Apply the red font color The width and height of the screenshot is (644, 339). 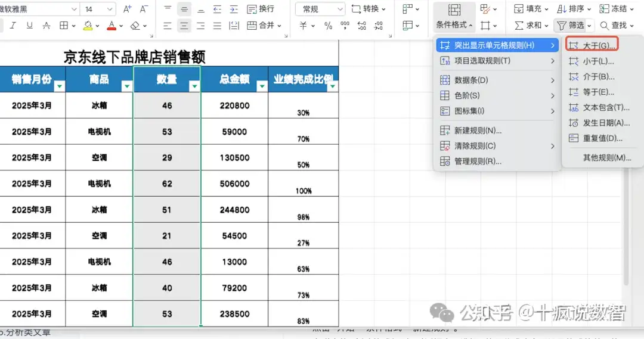pos(112,26)
